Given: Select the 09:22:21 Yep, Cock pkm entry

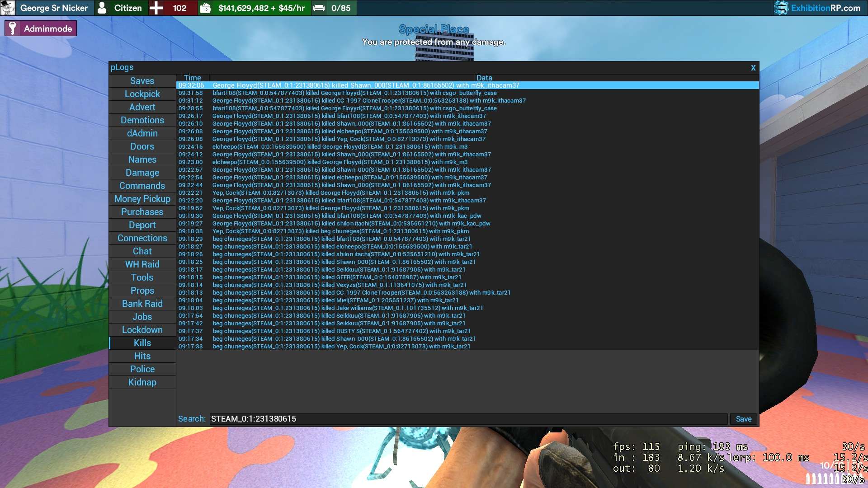Looking at the screenshot, I should (467, 193).
